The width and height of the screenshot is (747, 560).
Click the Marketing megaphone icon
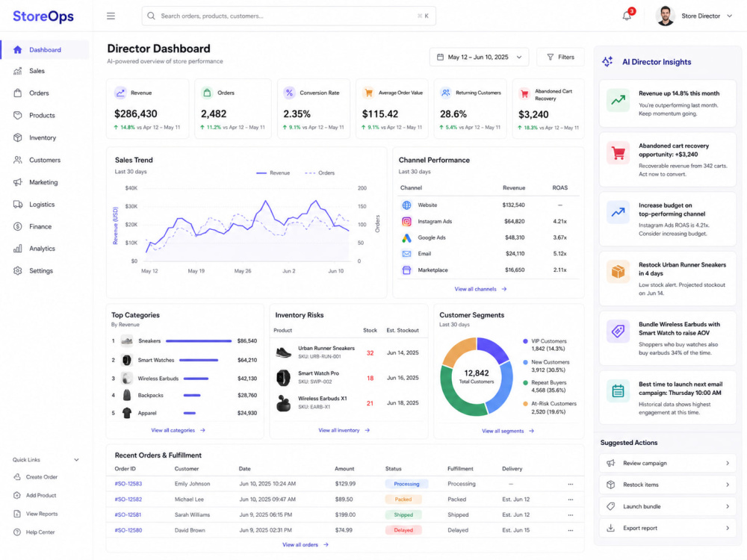point(18,182)
